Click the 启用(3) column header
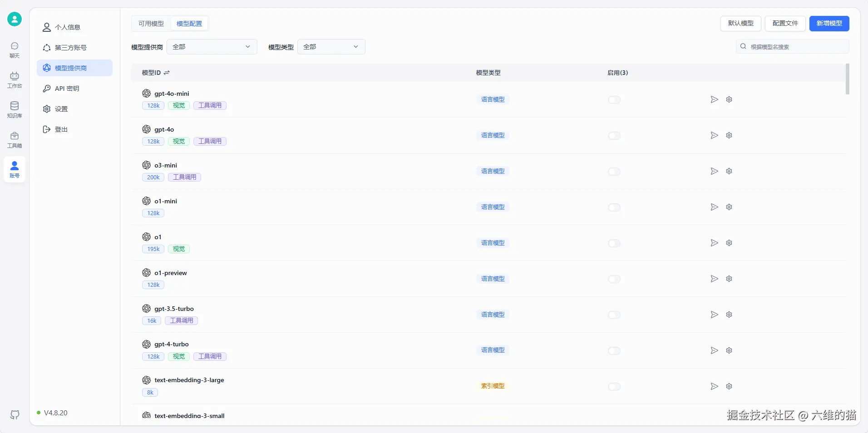The height and width of the screenshot is (433, 868). pyautogui.click(x=618, y=73)
